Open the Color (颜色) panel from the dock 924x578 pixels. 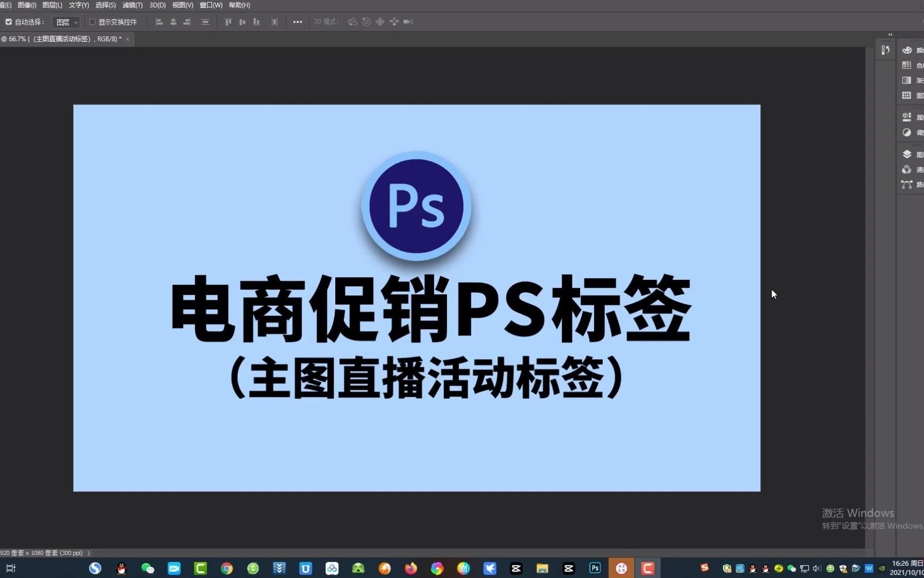coord(907,50)
